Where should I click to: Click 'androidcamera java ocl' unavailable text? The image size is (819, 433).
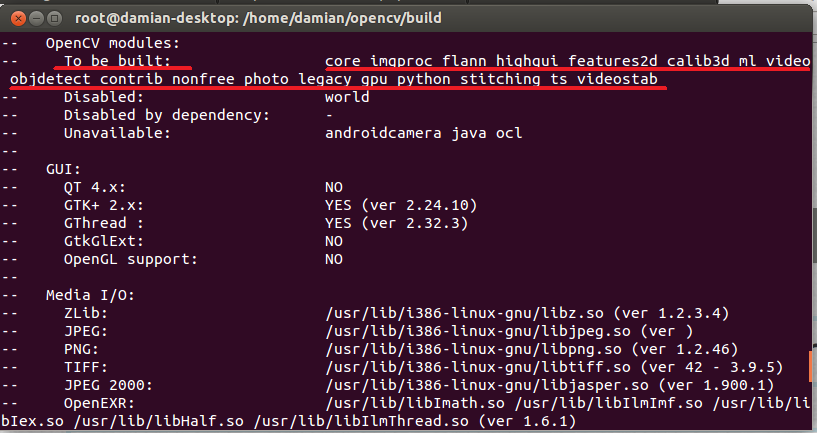(x=424, y=133)
